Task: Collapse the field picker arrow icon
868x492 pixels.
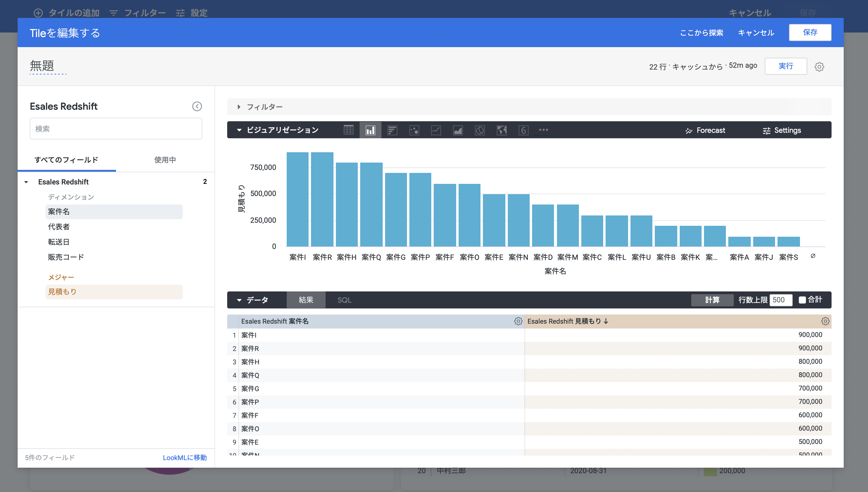Action: click(x=197, y=106)
